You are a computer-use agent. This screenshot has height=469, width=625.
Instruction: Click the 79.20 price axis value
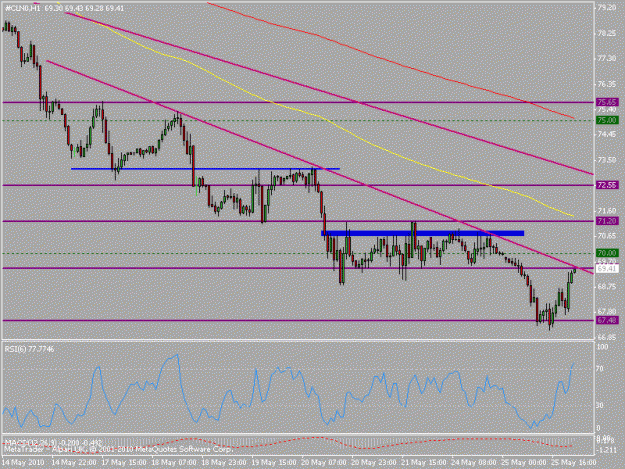(607, 8)
